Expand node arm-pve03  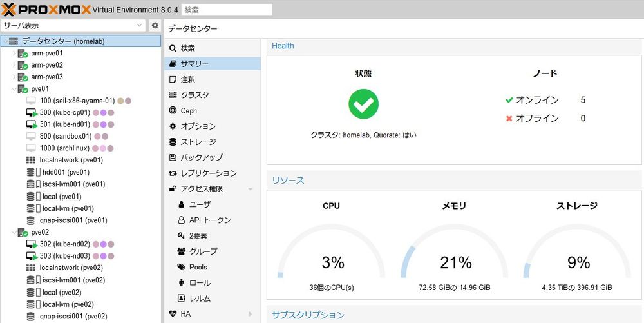click(14, 77)
